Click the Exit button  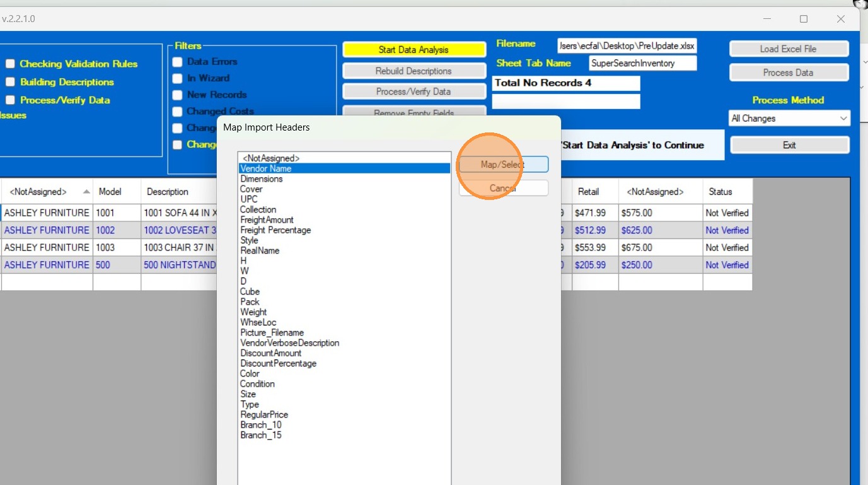(789, 145)
